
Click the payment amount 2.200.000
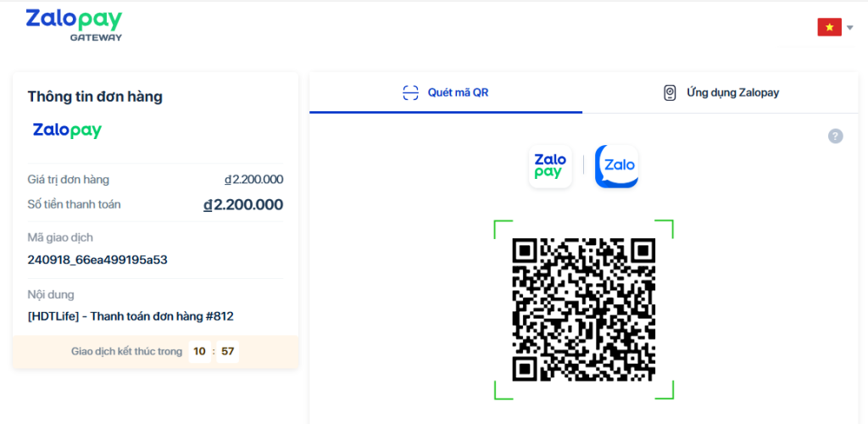coord(243,204)
